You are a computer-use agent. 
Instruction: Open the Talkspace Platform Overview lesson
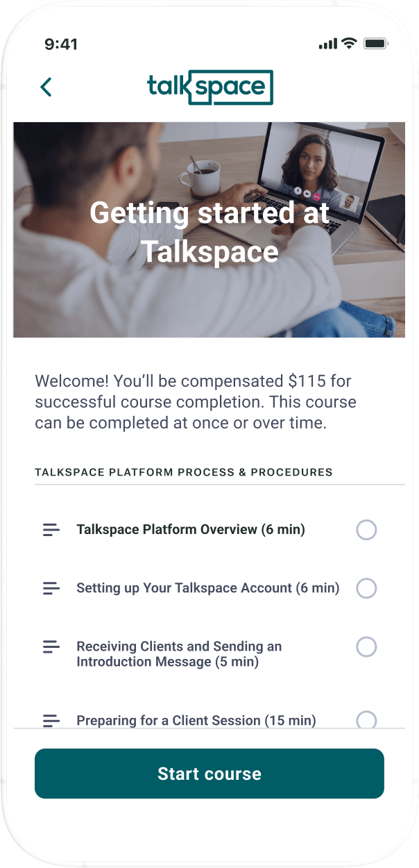coord(191,529)
